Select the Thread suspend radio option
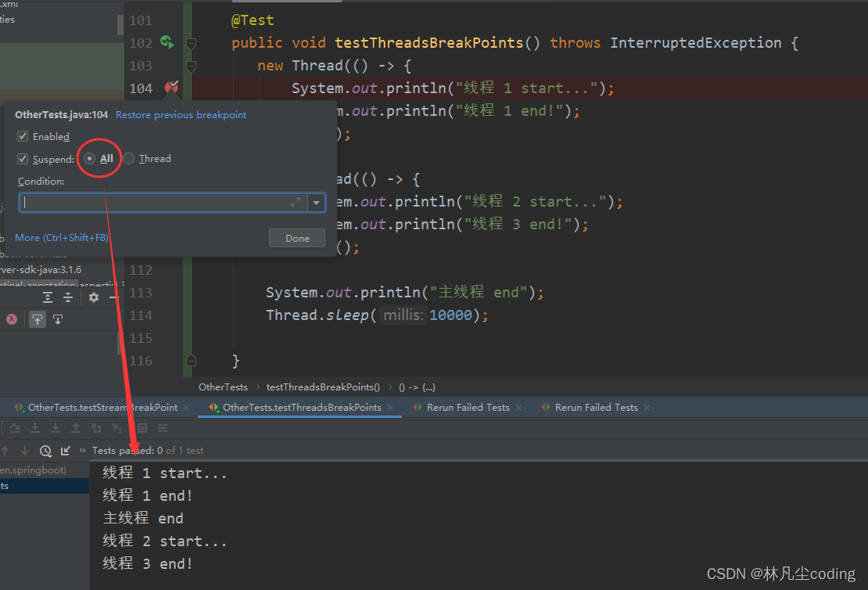This screenshot has height=590, width=868. tap(128, 159)
